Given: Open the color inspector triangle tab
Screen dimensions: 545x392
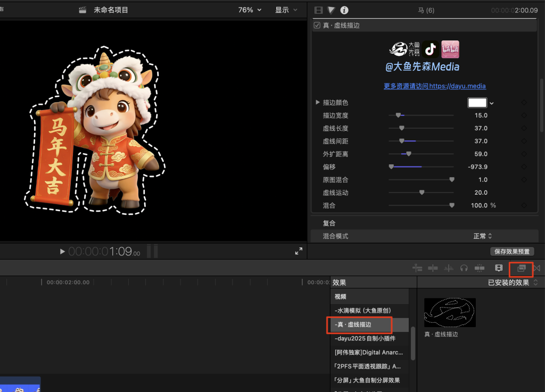Looking at the screenshot, I should tap(331, 10).
